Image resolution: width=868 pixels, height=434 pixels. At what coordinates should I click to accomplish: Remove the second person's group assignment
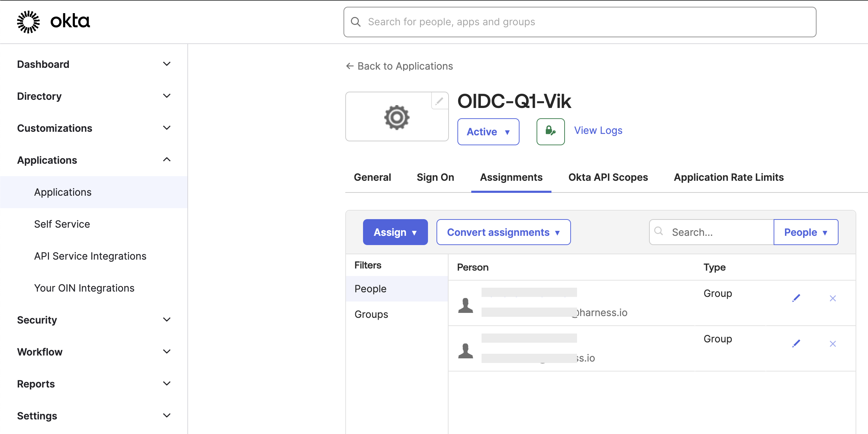coord(833,343)
